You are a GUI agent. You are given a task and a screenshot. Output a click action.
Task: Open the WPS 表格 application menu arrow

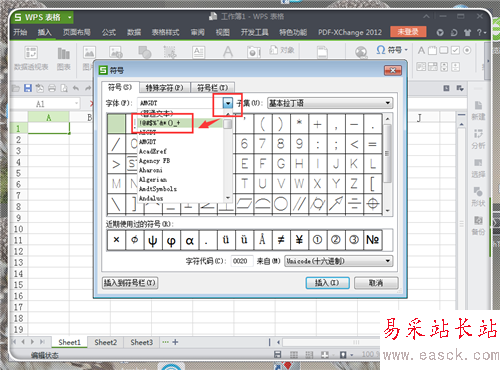click(x=70, y=17)
